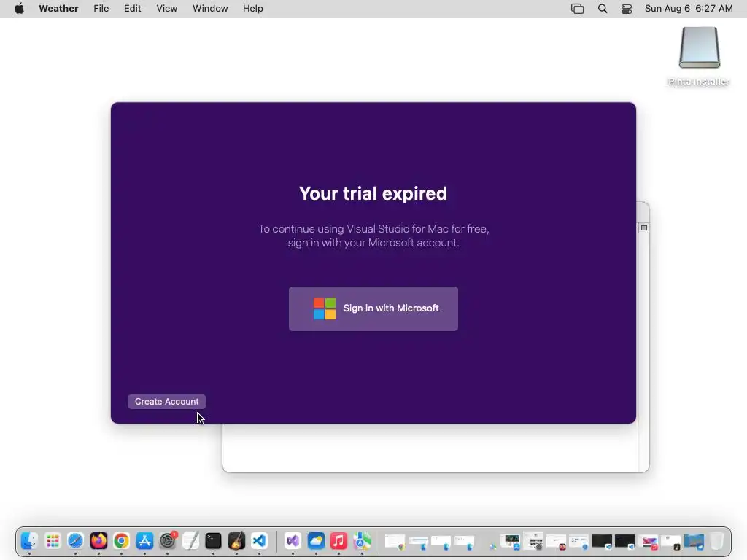Launch Google Chrome from the Dock

point(122,541)
